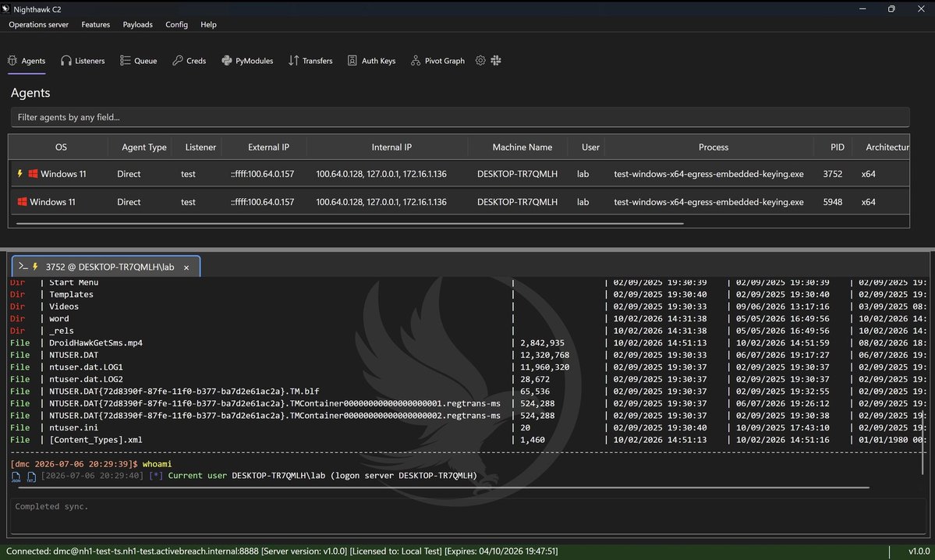Switch to the Pivot Graph tab
This screenshot has height=560, width=935.
(x=437, y=61)
